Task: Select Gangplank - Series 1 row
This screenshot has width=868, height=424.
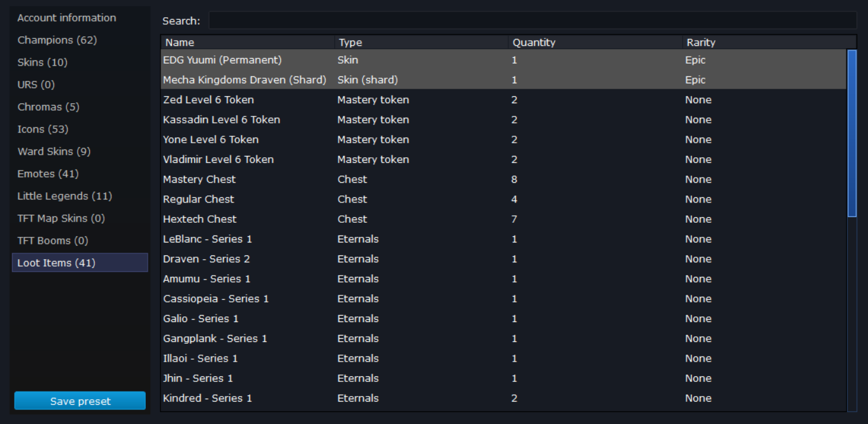Action: [504, 339]
